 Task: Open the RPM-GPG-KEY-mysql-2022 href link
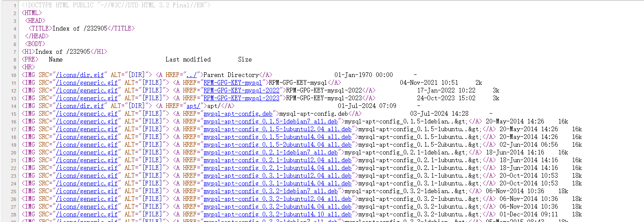pos(241,90)
